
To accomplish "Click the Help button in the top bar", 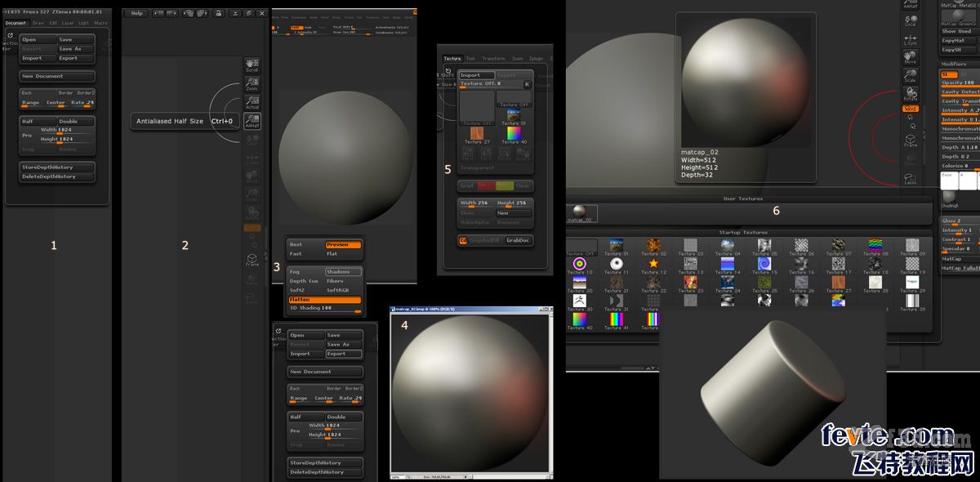I will coord(136,13).
